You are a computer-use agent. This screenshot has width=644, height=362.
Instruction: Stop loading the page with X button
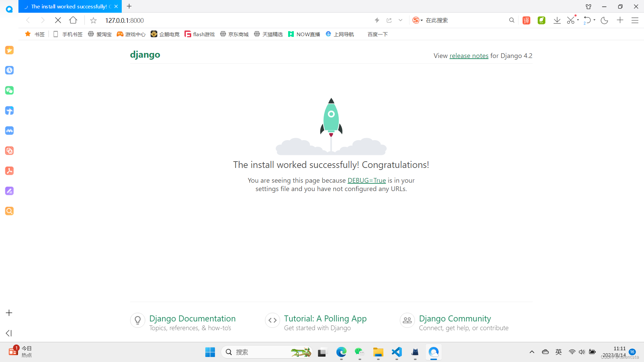coord(58,20)
